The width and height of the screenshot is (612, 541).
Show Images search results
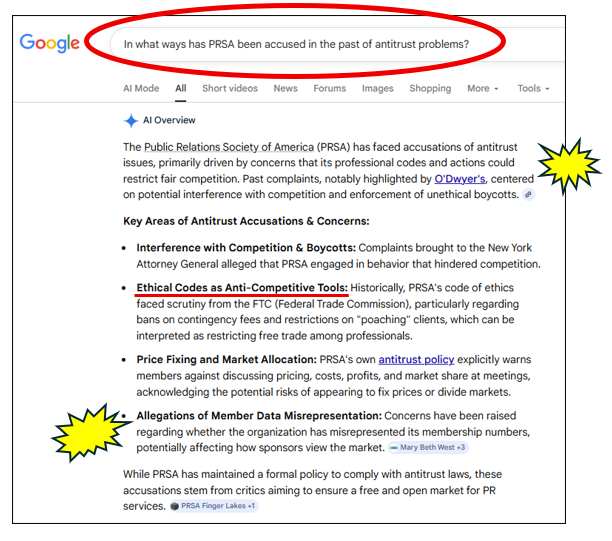pyautogui.click(x=377, y=89)
